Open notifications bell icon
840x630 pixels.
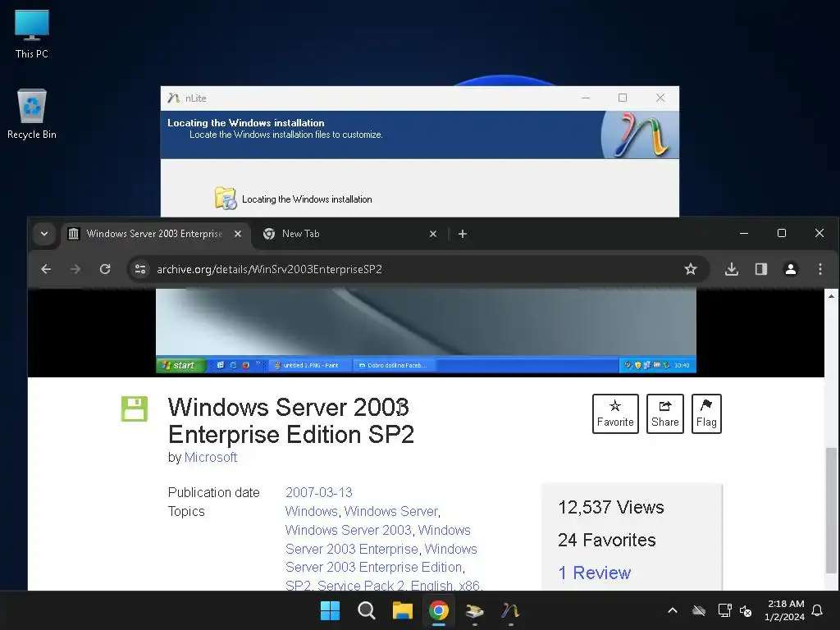(x=818, y=610)
